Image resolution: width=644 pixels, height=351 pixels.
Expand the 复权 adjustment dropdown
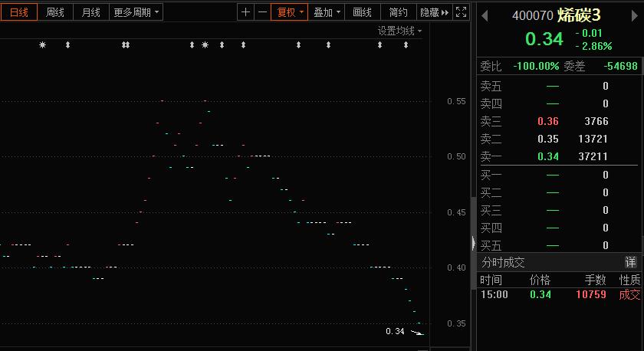click(x=291, y=12)
